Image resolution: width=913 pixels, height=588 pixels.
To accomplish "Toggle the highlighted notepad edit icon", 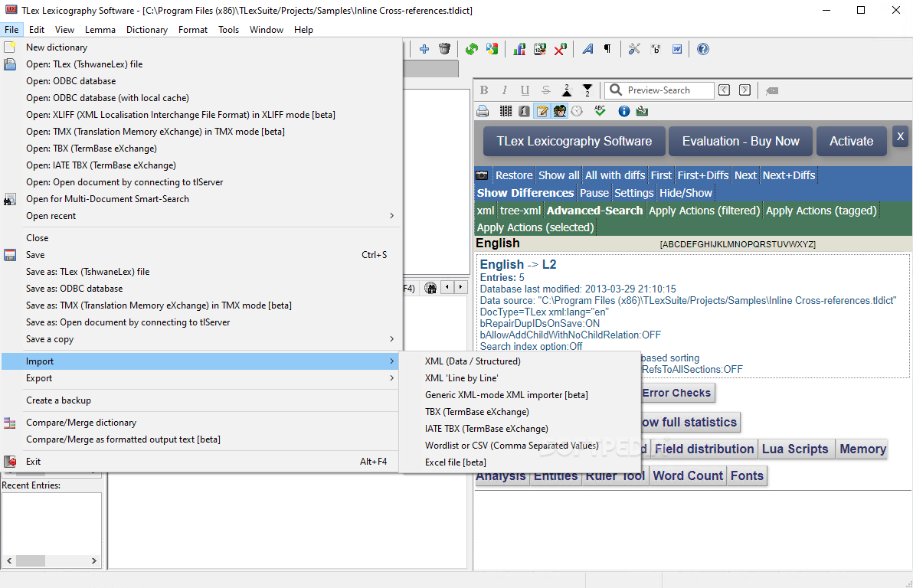I will [x=542, y=111].
